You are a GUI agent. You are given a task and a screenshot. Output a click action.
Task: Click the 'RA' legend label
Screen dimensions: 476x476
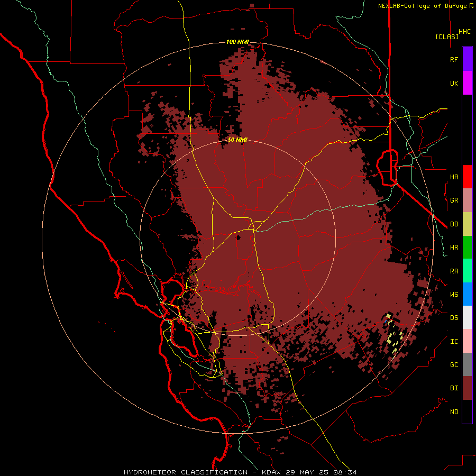pyautogui.click(x=454, y=271)
